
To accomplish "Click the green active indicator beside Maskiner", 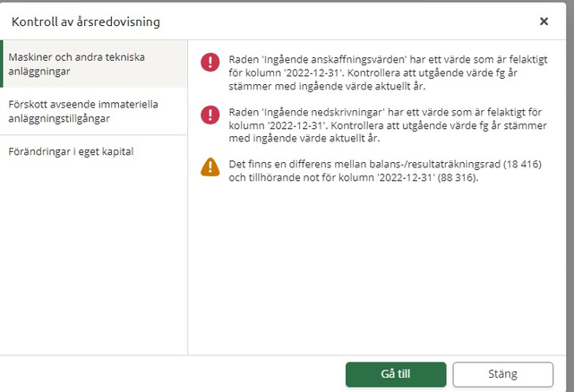I will tap(2, 64).
